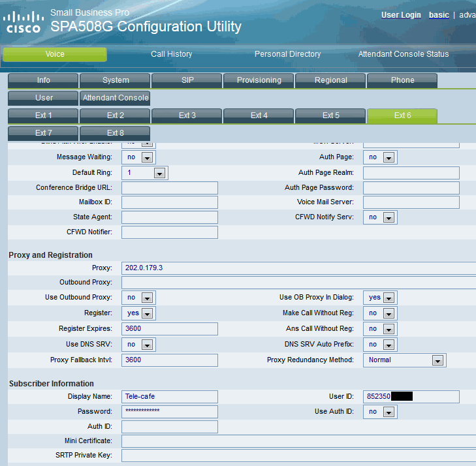Click the Conference Bridge URL field
Image resolution: width=476 pixels, height=466 pixels.
(x=170, y=188)
